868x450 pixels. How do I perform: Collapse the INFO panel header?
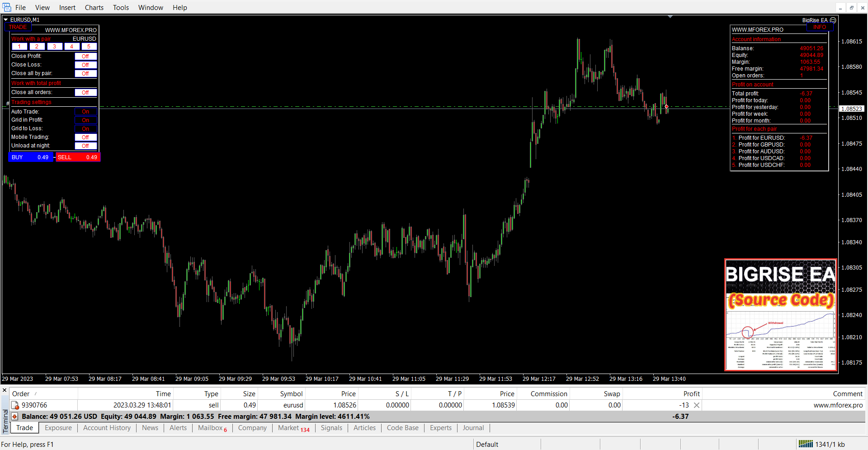tap(819, 27)
